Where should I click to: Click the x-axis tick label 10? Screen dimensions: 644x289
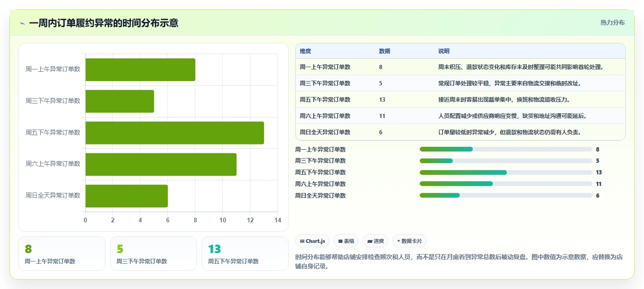pyautogui.click(x=223, y=220)
